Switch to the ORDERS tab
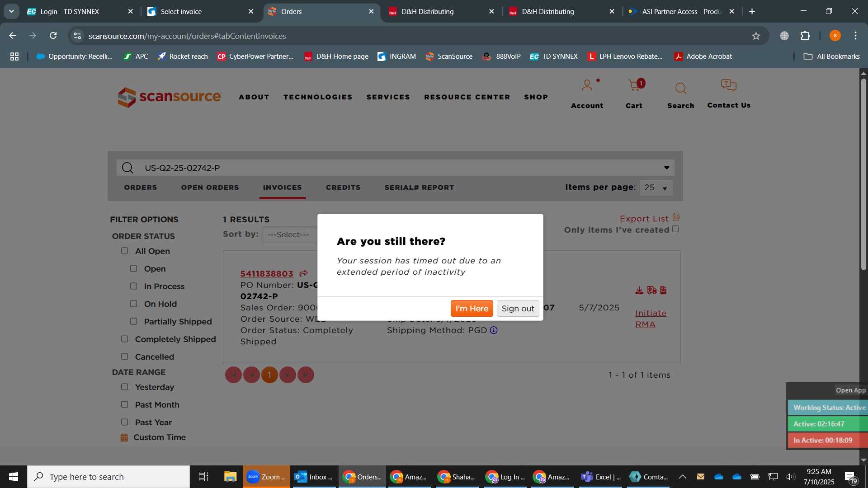Viewport: 868px width, 488px height. [x=141, y=188]
